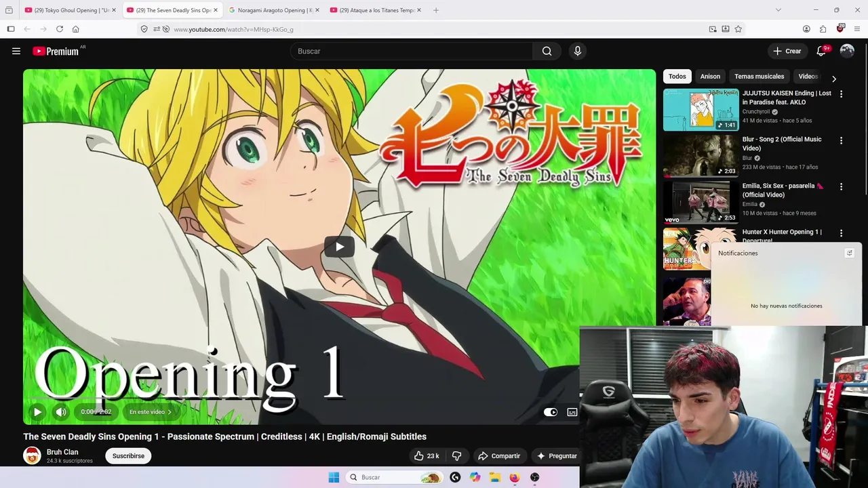Open the Hunter X Hunter Opening 1 title
The image size is (868, 488).
tap(782, 235)
